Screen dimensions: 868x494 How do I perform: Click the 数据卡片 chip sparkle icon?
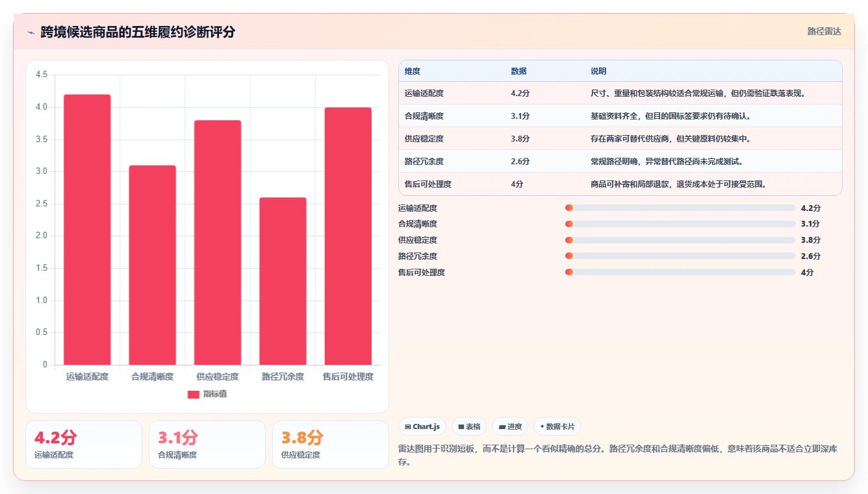[542, 426]
